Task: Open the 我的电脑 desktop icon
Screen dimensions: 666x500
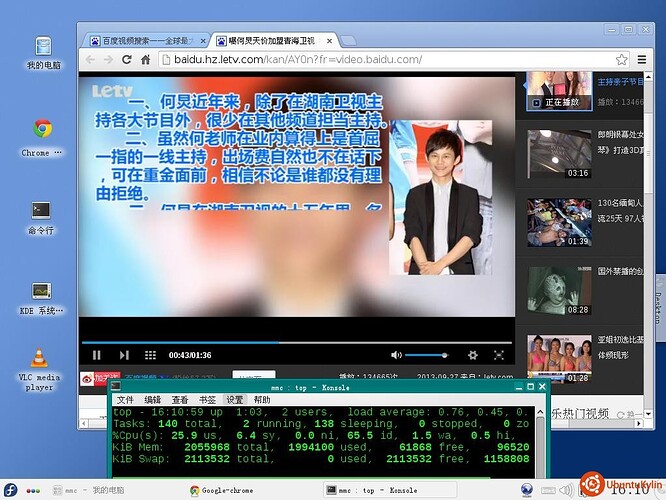Action: 43,53
